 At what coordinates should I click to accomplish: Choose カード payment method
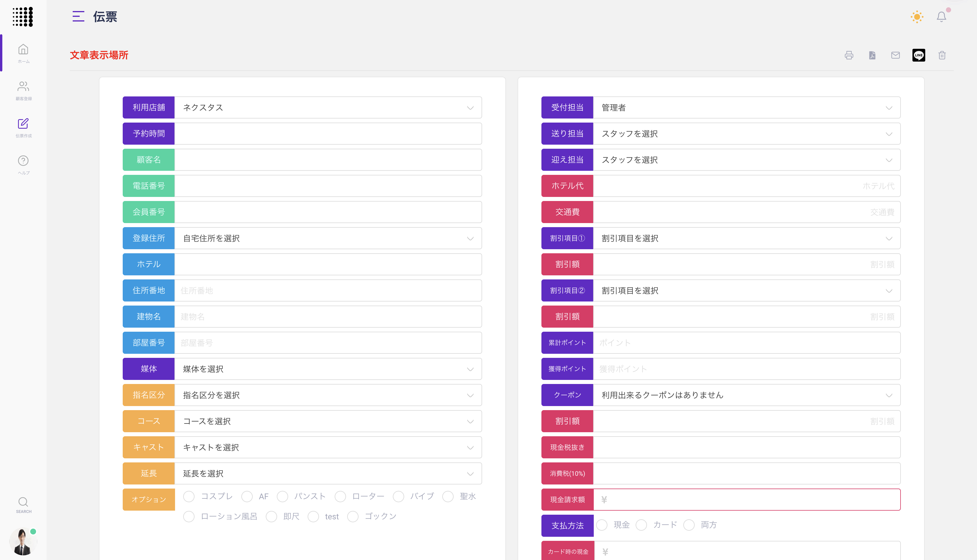[x=641, y=525]
